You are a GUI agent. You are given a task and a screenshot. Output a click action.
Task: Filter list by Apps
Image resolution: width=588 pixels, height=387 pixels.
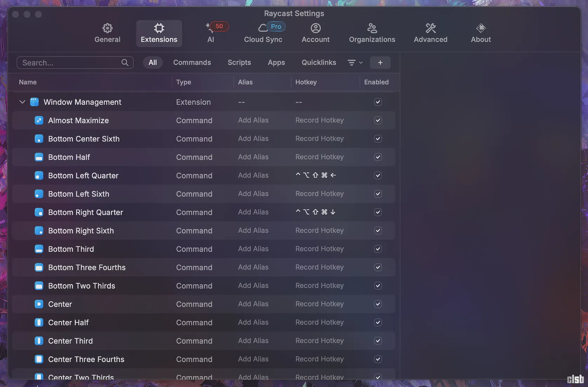pos(276,63)
